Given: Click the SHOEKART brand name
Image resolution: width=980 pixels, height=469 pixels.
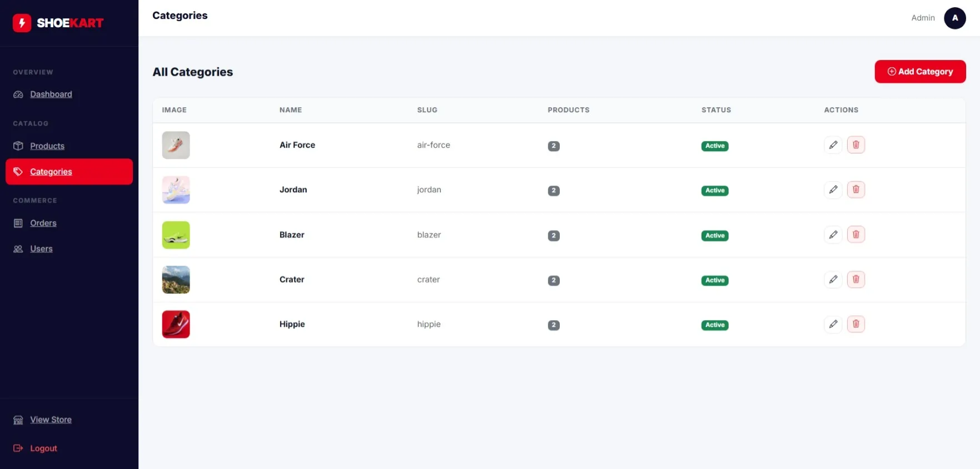Looking at the screenshot, I should click(70, 23).
